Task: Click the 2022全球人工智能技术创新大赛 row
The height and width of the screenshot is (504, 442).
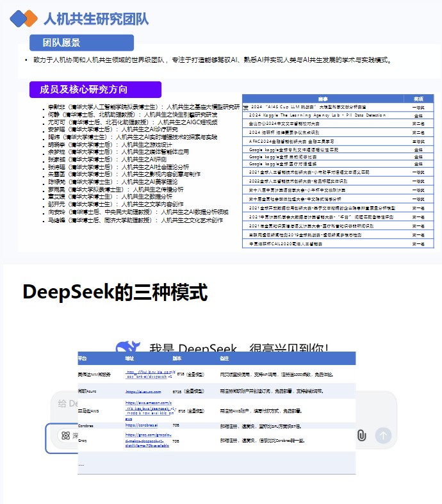Action: click(338, 181)
